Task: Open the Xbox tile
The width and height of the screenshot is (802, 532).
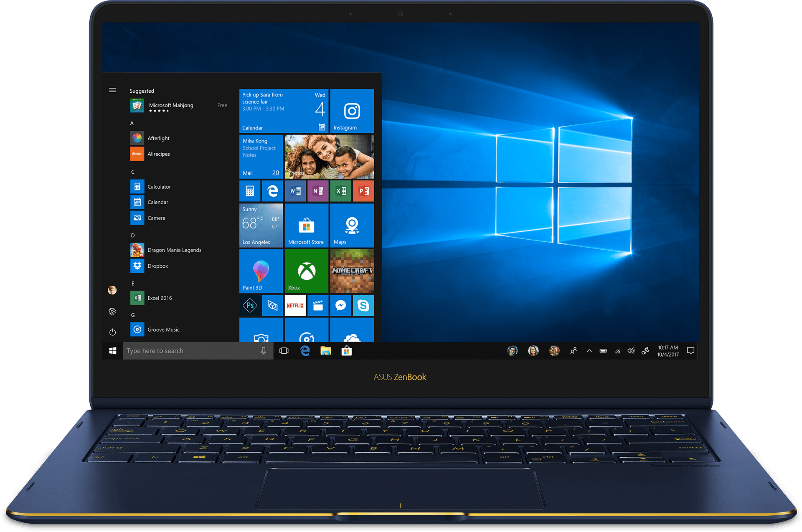Action: pos(307,271)
